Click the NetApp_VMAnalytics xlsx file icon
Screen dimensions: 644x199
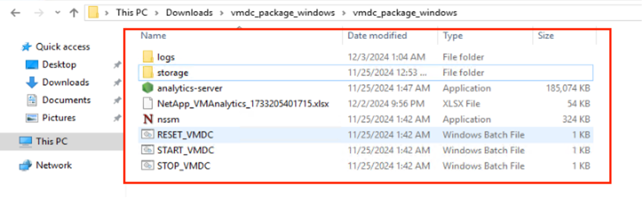coord(148,103)
